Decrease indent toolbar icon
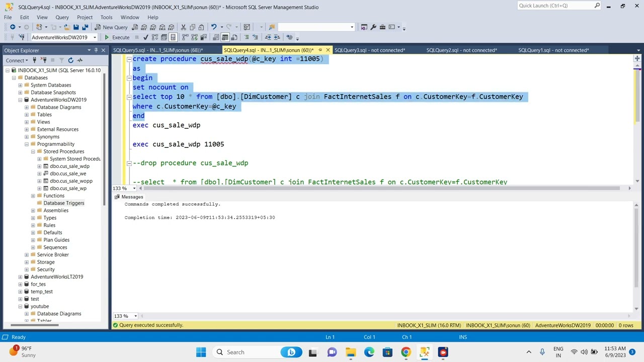This screenshot has width=644, height=362. click(268, 37)
